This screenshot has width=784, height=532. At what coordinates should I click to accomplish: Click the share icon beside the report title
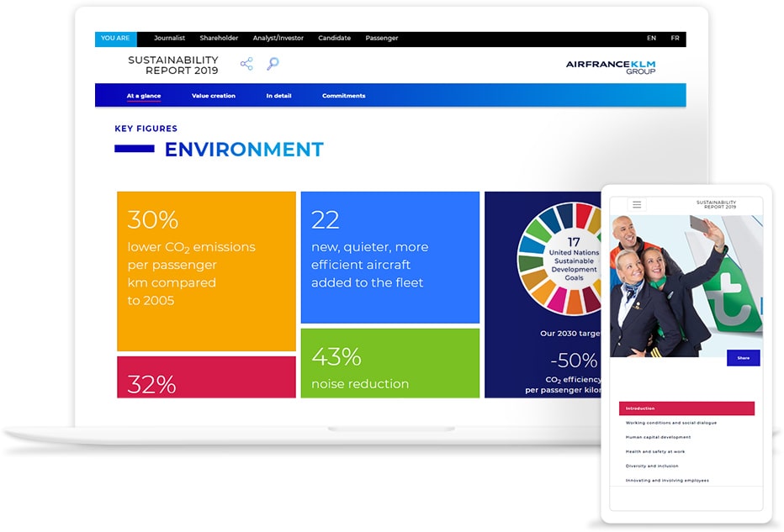pos(246,64)
